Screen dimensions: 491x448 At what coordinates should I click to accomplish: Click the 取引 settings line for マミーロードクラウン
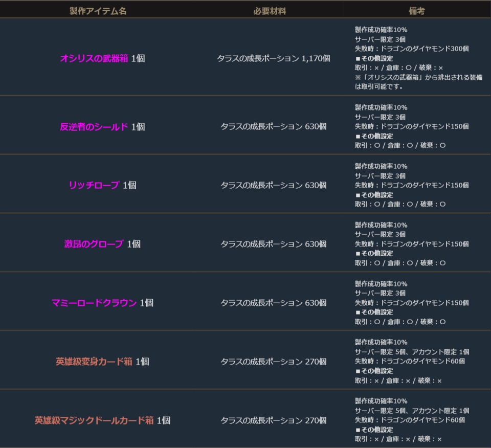[400, 322]
